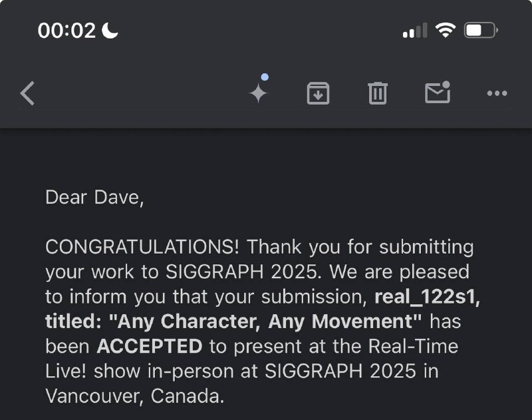Click the phrase "Thank you for submitting"

tap(360, 247)
